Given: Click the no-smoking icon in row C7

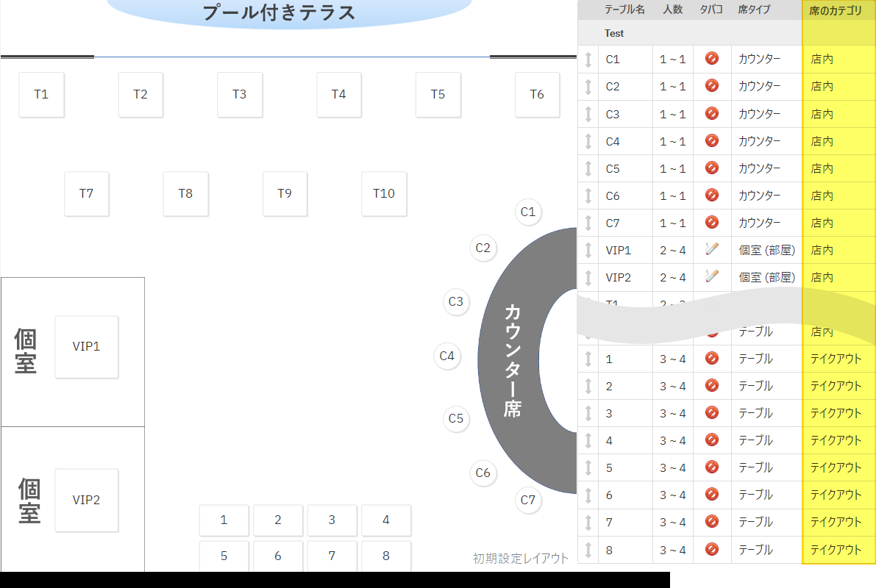Looking at the screenshot, I should (x=712, y=222).
